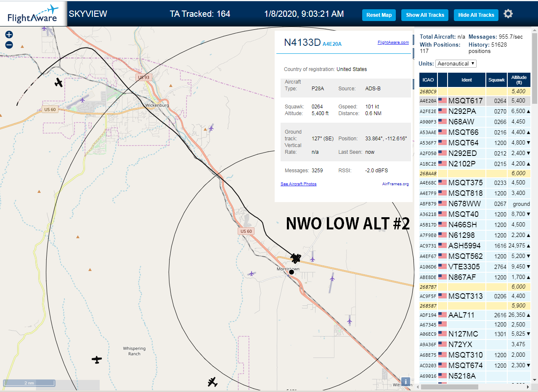The width and height of the screenshot is (538, 392).
Task: Select the yellow row with ICAO 268AA8
Action: pyautogui.click(x=475, y=174)
